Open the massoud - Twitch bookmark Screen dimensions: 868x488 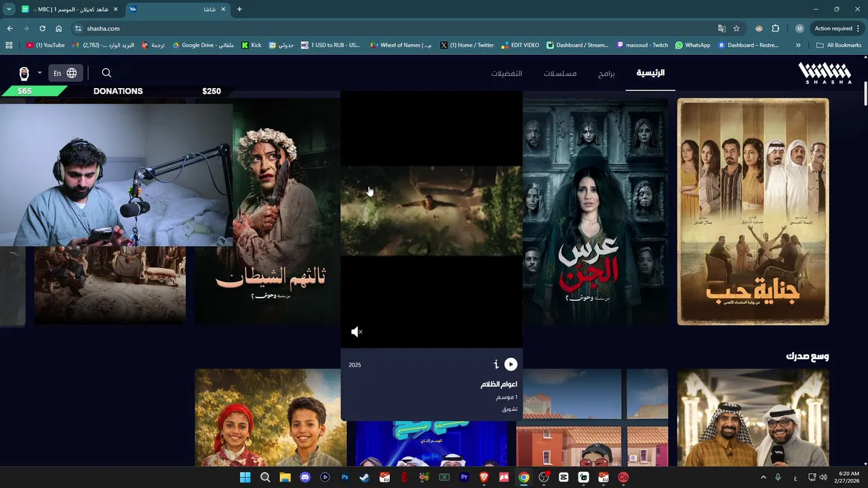(642, 45)
